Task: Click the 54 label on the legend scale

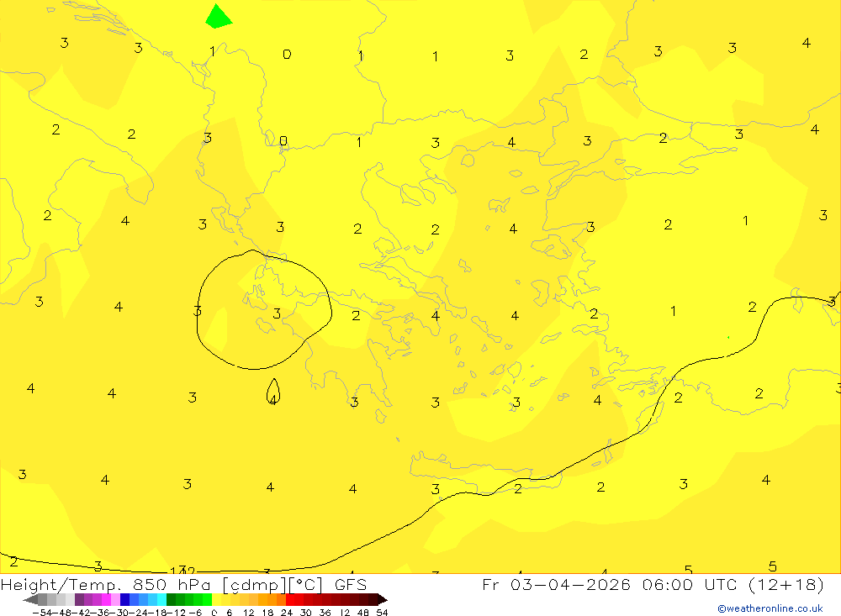Action: 382,613
